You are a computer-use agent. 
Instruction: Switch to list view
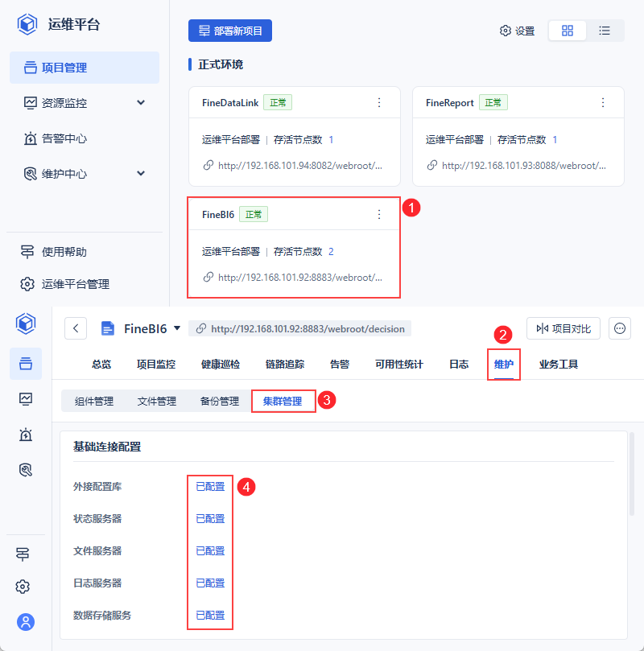pos(605,31)
